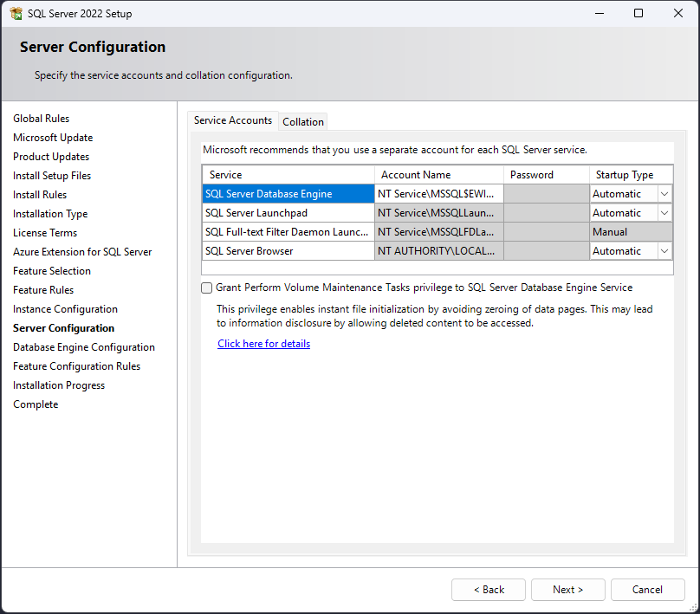This screenshot has width=700, height=614.
Task: Select the Service Accounts tab
Action: point(232,120)
